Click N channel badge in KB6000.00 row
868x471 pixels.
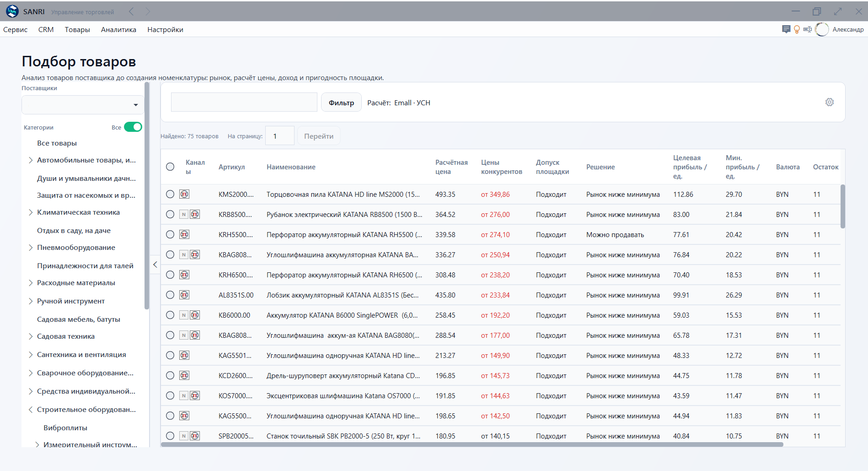click(x=184, y=315)
